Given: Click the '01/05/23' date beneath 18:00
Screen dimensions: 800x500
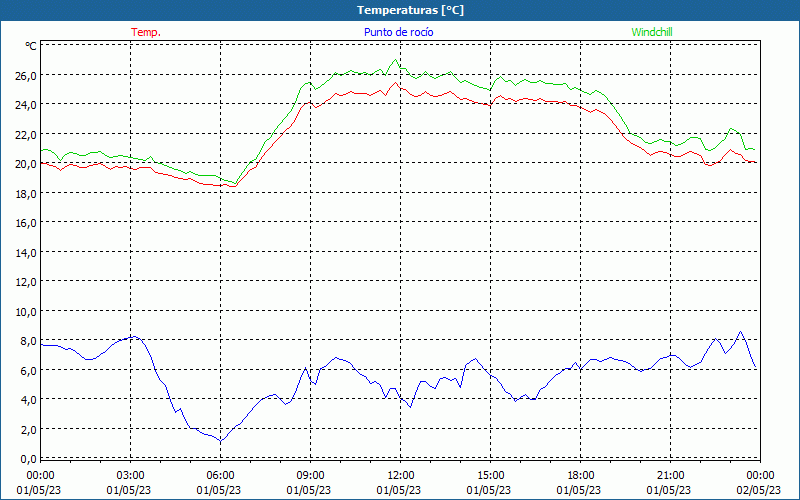Looking at the screenshot, I should pos(579,490).
